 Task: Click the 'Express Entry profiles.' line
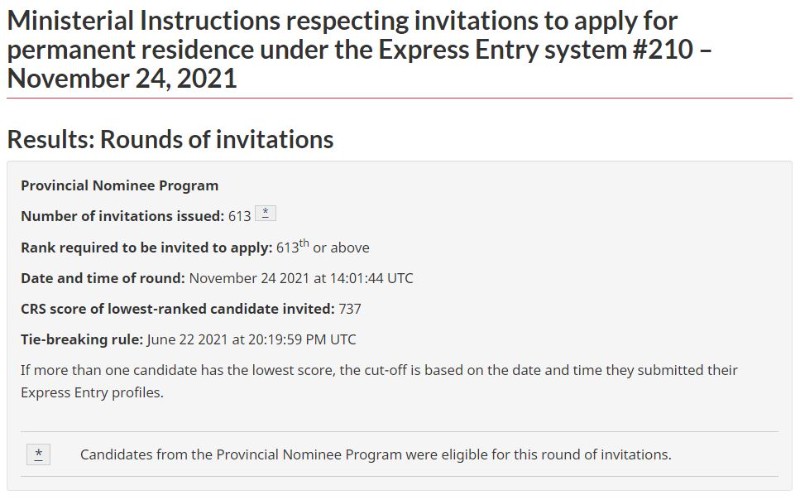(x=92, y=392)
